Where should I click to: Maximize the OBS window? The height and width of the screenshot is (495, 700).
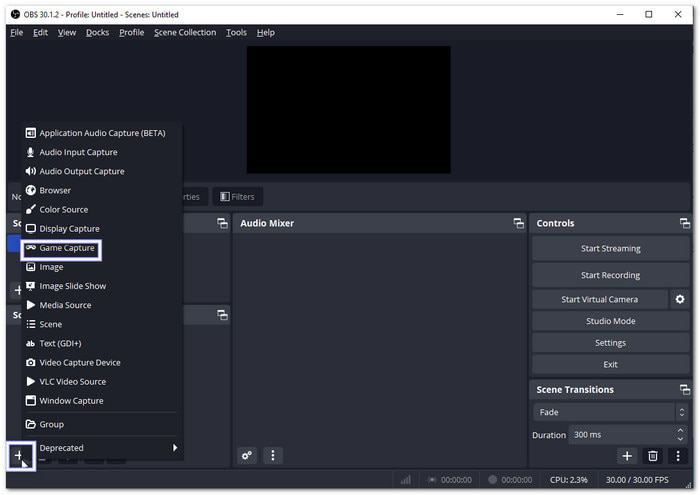click(x=649, y=14)
